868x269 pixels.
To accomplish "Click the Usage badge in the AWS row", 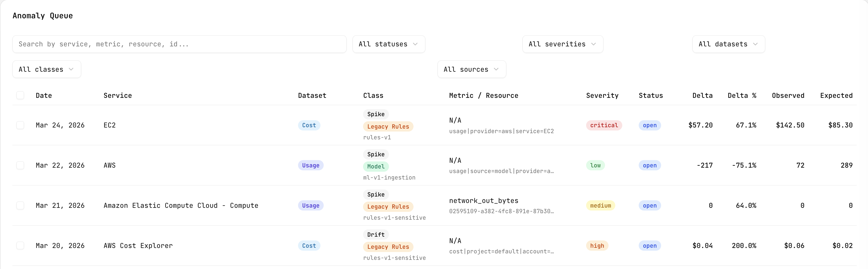I will 310,165.
